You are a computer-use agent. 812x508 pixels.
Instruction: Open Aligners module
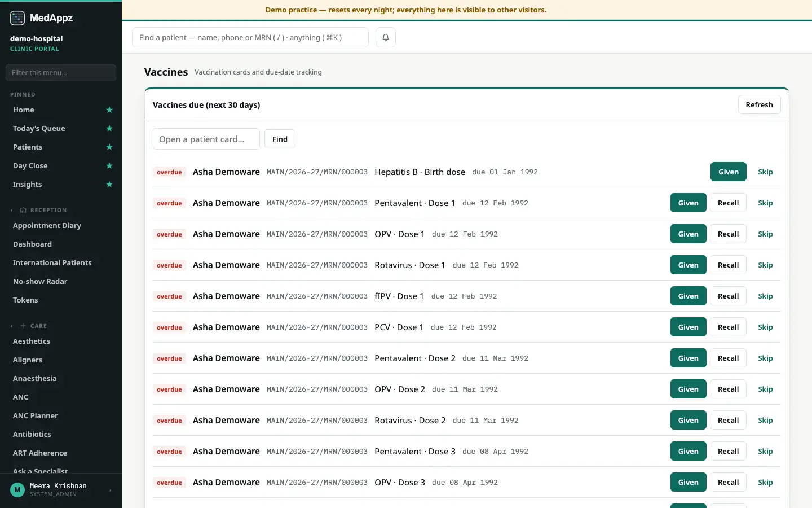pyautogui.click(x=28, y=360)
